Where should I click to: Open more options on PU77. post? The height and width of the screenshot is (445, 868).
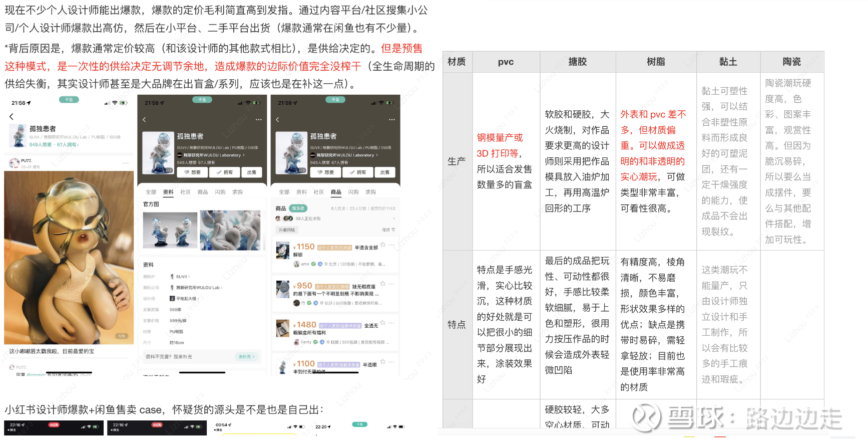[125, 163]
